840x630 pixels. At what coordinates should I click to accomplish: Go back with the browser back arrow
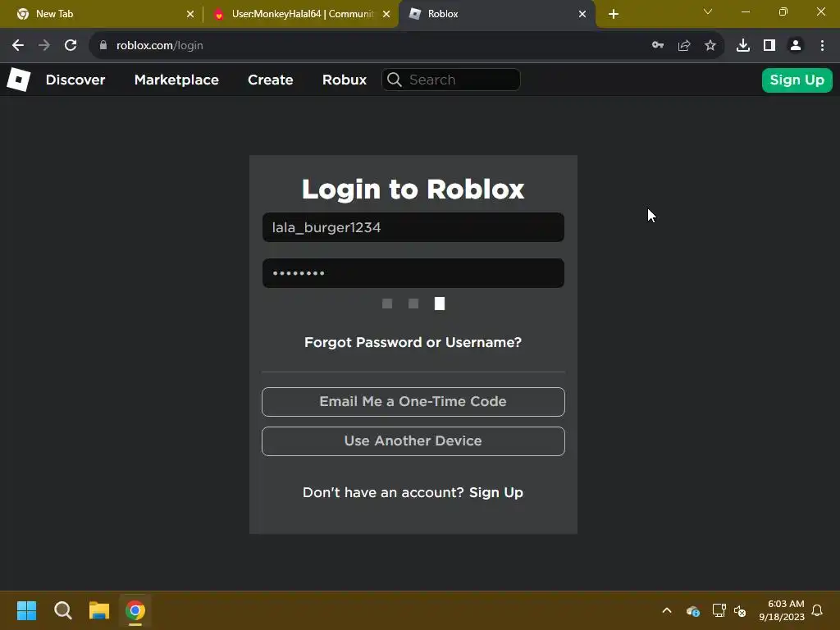coord(18,46)
